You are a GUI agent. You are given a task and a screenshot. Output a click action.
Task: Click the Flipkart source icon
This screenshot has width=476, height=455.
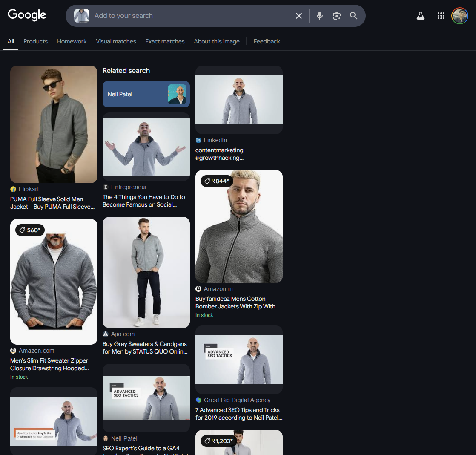(13, 189)
